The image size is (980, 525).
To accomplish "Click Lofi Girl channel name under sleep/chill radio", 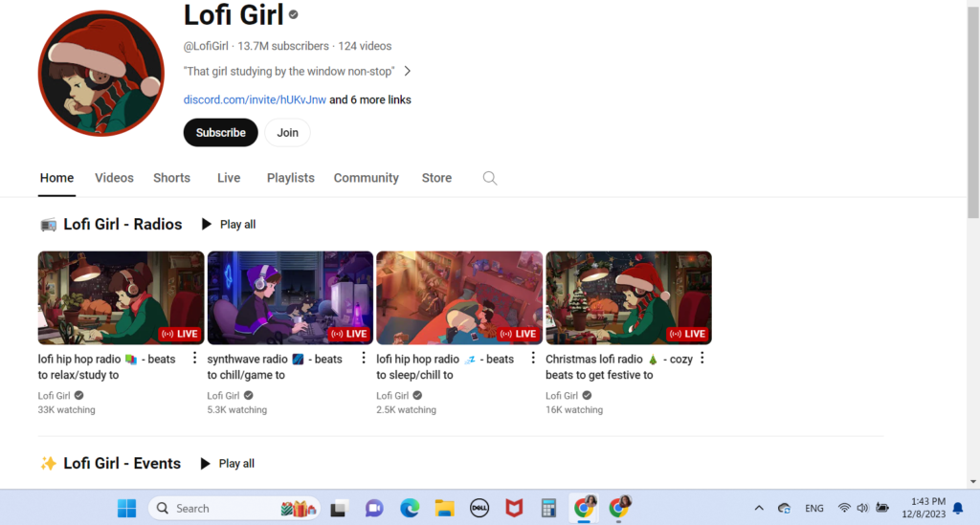I will tap(392, 396).
